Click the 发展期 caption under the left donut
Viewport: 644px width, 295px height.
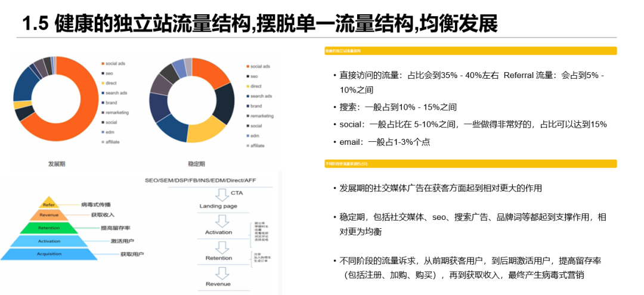click(x=56, y=164)
